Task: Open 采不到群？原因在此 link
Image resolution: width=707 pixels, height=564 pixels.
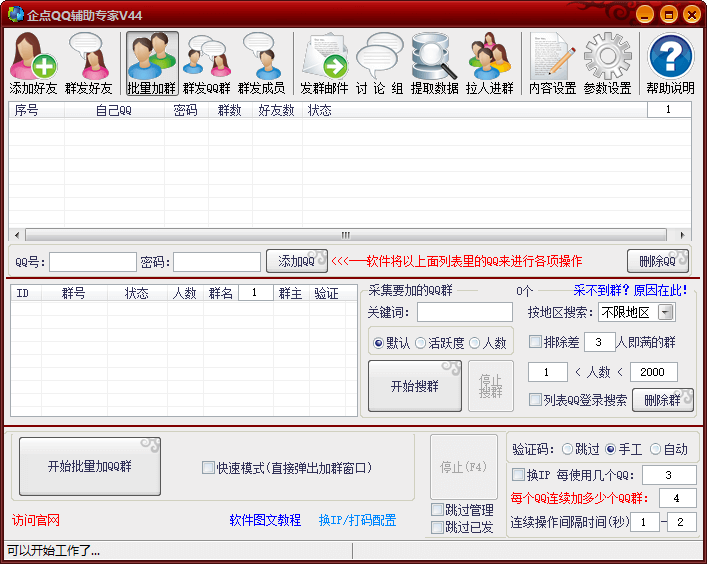Action: click(x=630, y=290)
